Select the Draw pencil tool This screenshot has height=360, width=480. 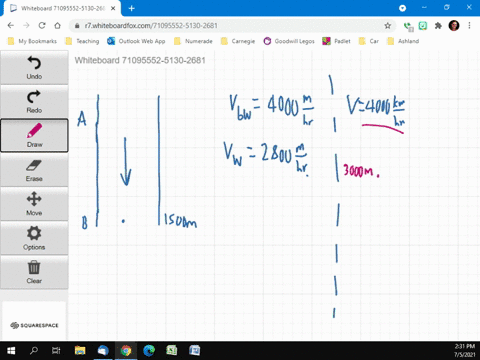pyautogui.click(x=34, y=135)
